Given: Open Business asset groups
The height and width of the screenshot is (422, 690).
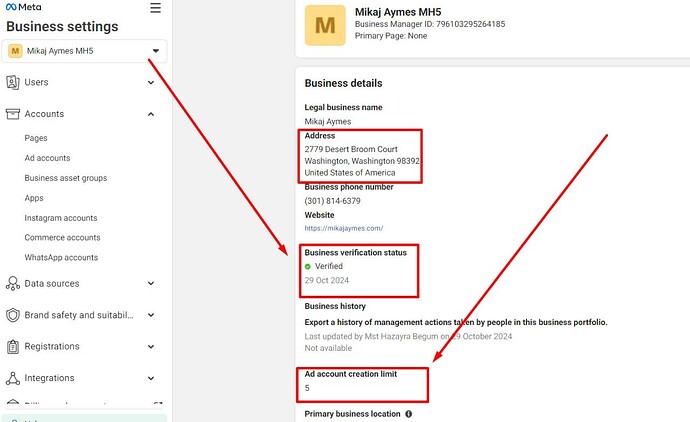Looking at the screenshot, I should point(66,178).
